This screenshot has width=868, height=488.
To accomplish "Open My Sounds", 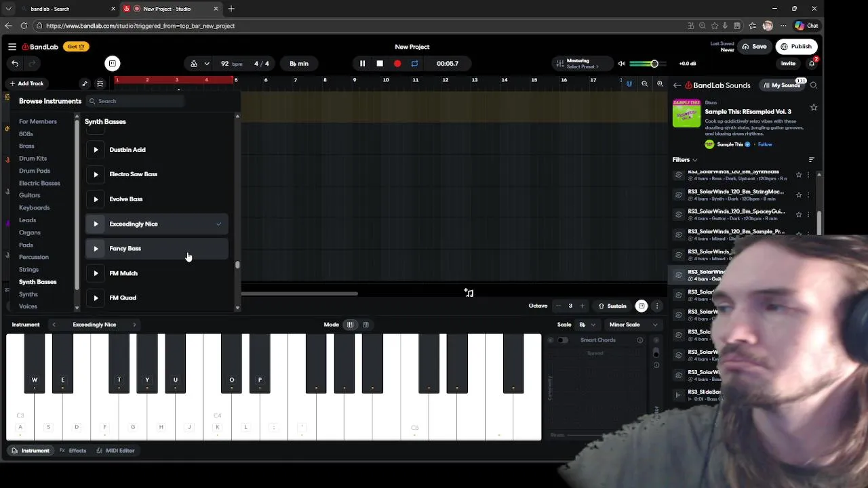I will click(x=782, y=85).
